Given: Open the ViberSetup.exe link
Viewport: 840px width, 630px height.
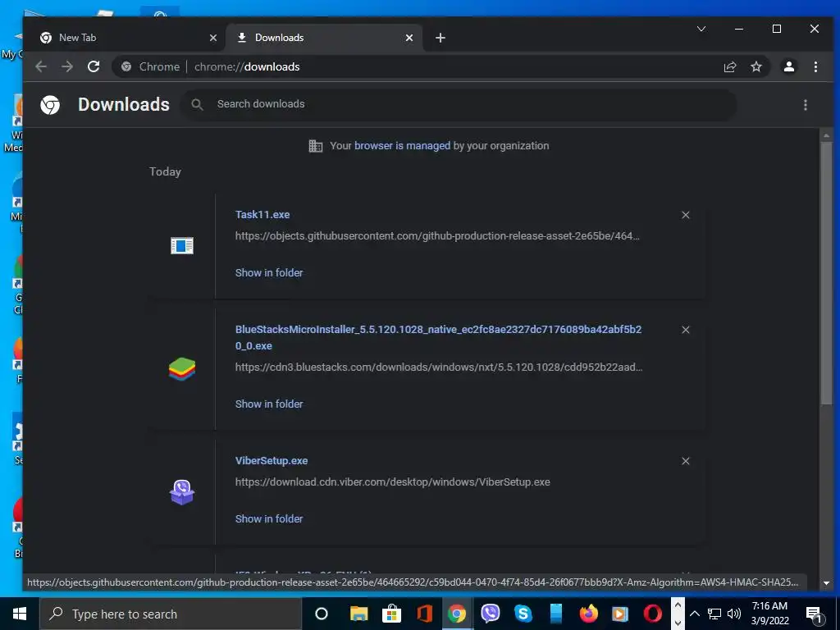Looking at the screenshot, I should point(272,461).
